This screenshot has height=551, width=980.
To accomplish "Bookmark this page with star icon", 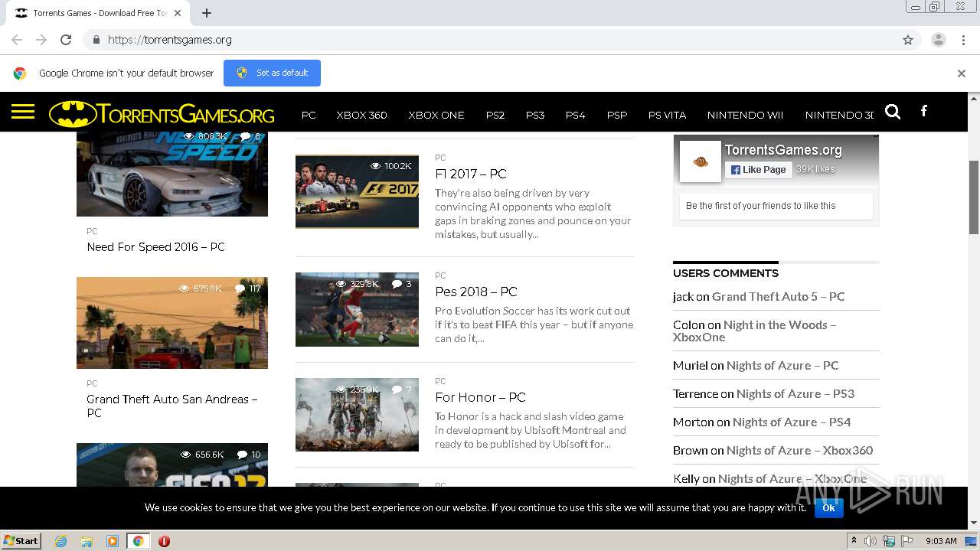I will pyautogui.click(x=908, y=40).
